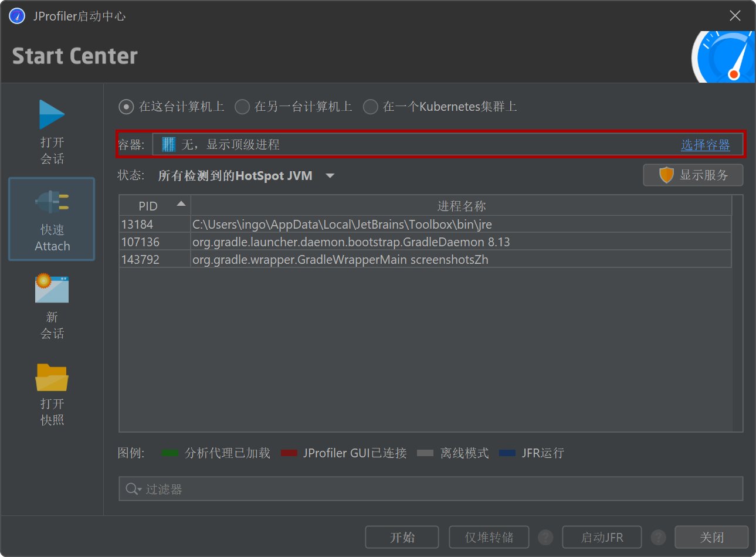Click the new session window icon
Viewport: 756px width, 557px height.
pos(52,288)
